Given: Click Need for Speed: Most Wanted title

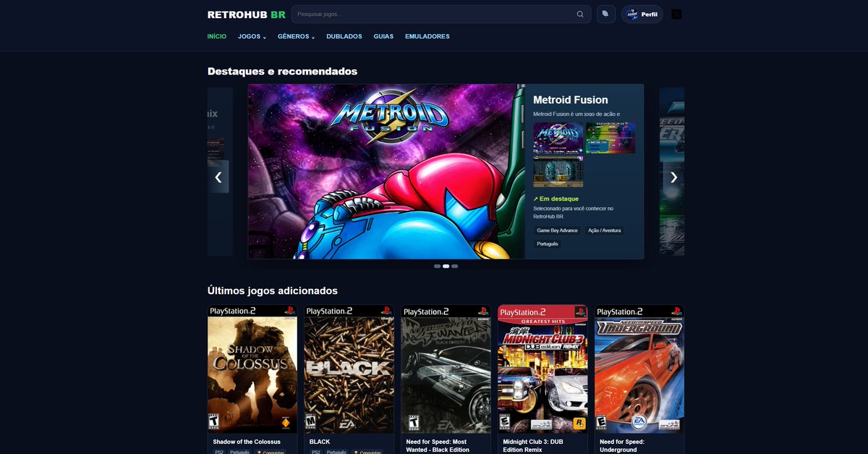Looking at the screenshot, I should click(x=438, y=445).
